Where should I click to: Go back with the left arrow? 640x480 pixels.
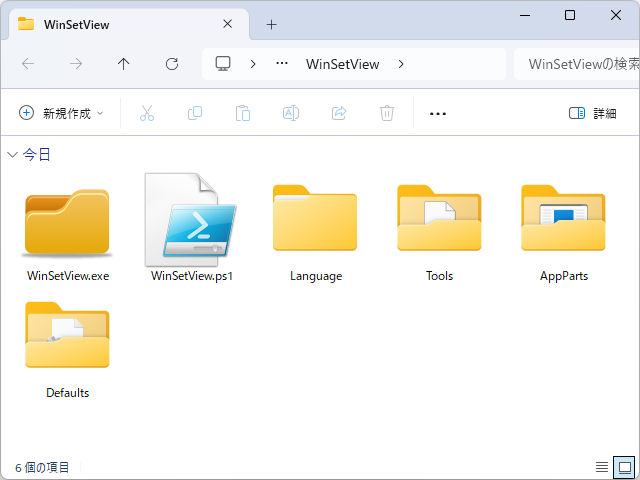pos(28,64)
